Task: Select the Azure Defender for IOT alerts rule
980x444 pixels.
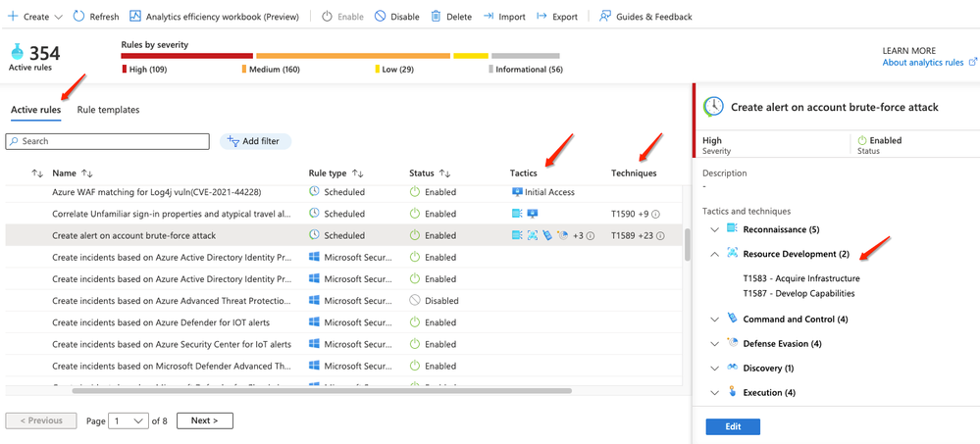Action: pos(161,322)
